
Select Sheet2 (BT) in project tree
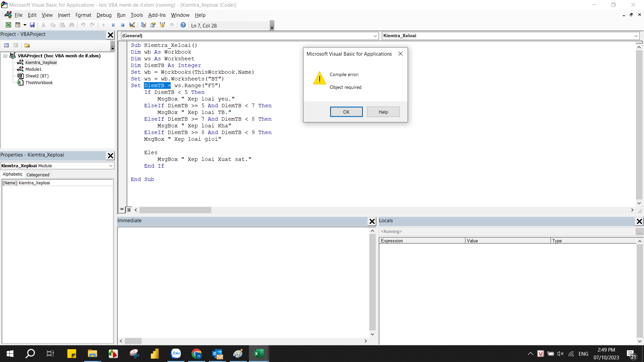37,76
